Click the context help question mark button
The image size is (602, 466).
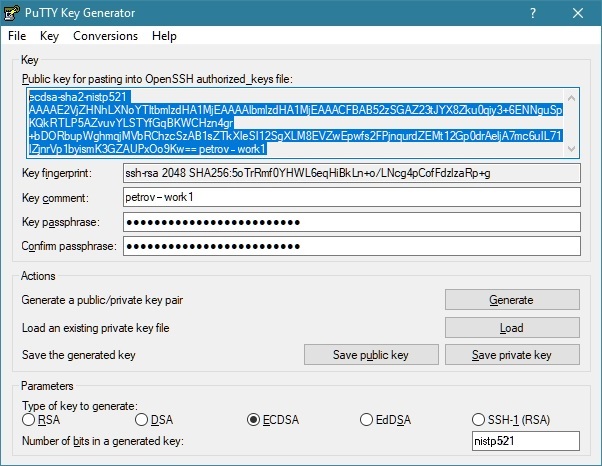pyautogui.click(x=533, y=13)
